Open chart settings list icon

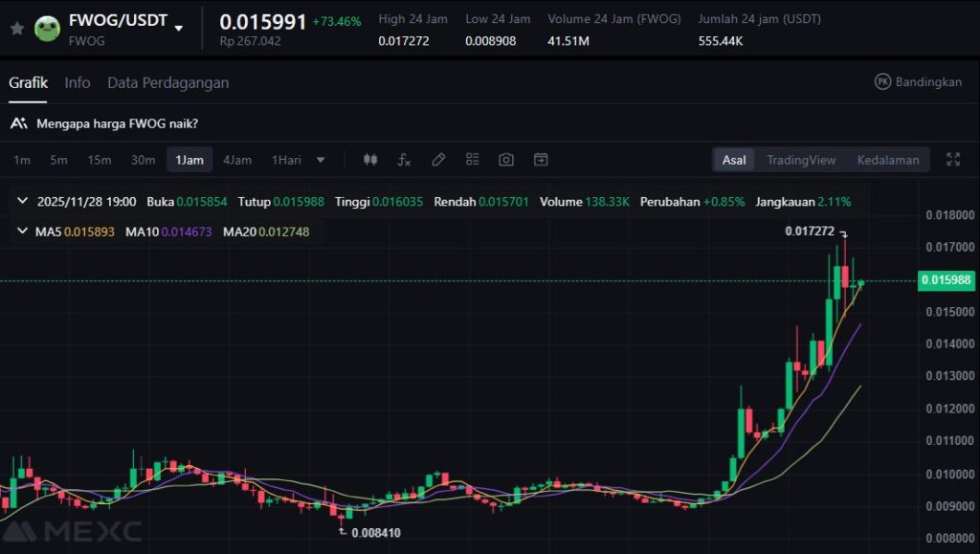(472, 160)
